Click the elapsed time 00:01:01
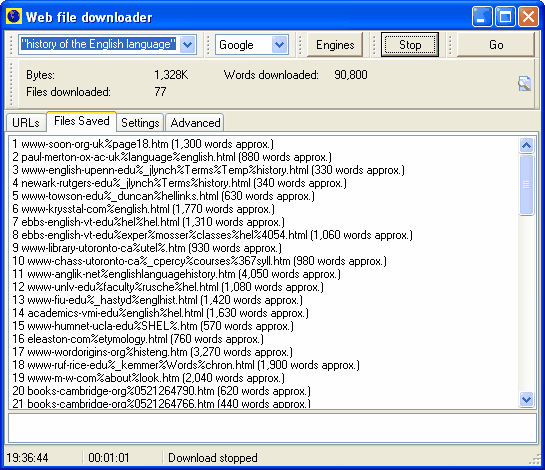Screen dimensions: 545x470 pos(108,457)
